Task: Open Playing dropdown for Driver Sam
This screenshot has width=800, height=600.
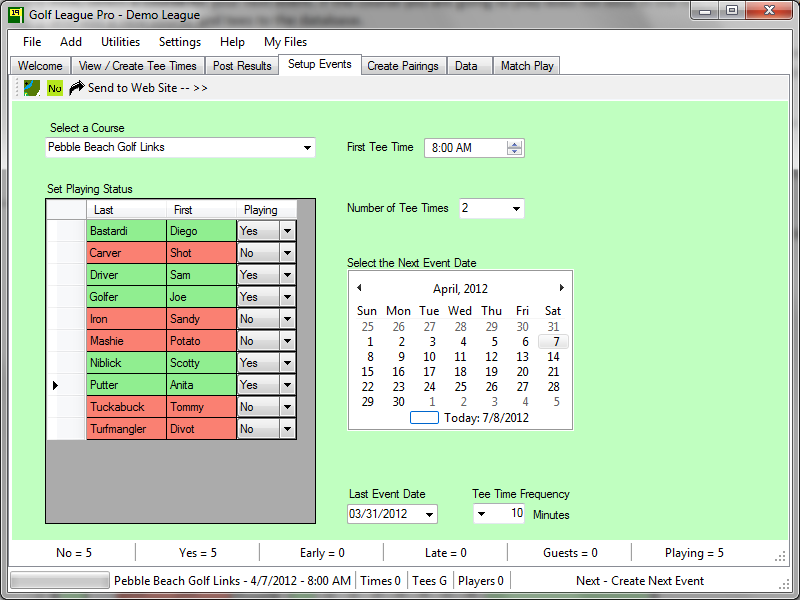Action: click(x=287, y=275)
